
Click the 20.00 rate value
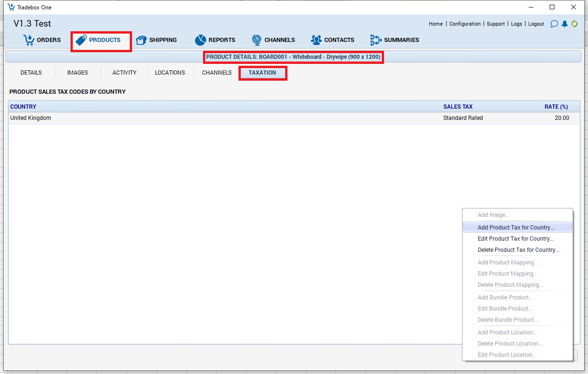click(562, 118)
